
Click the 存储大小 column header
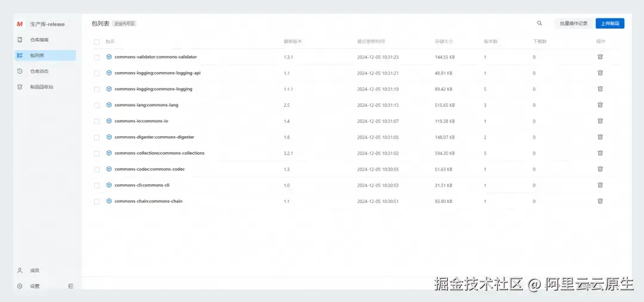pos(444,42)
